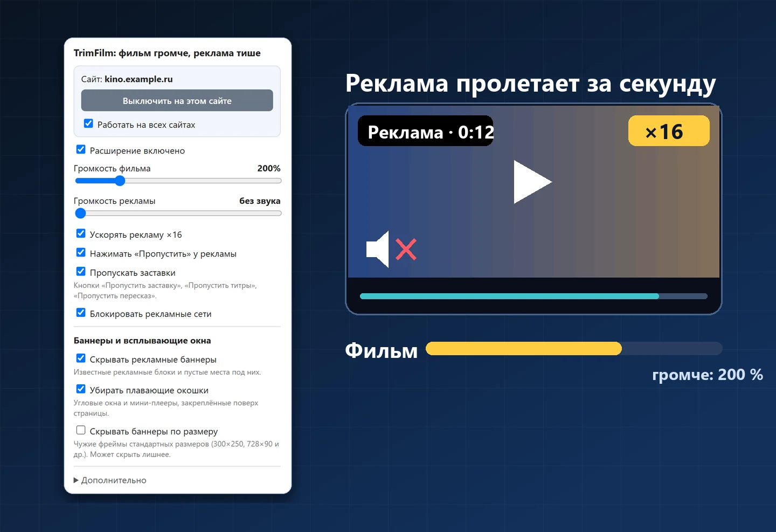Click the «Фильм» label beside the yellow bar

coord(382,350)
